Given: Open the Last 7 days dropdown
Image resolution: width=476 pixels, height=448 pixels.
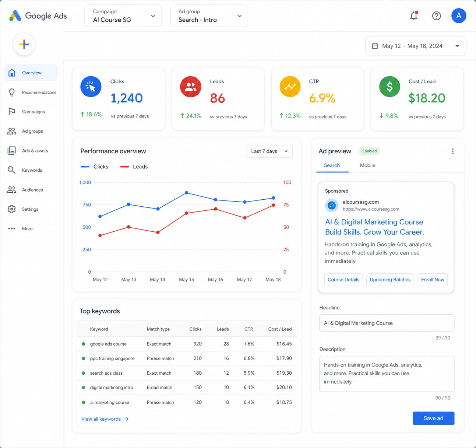Looking at the screenshot, I should point(269,151).
